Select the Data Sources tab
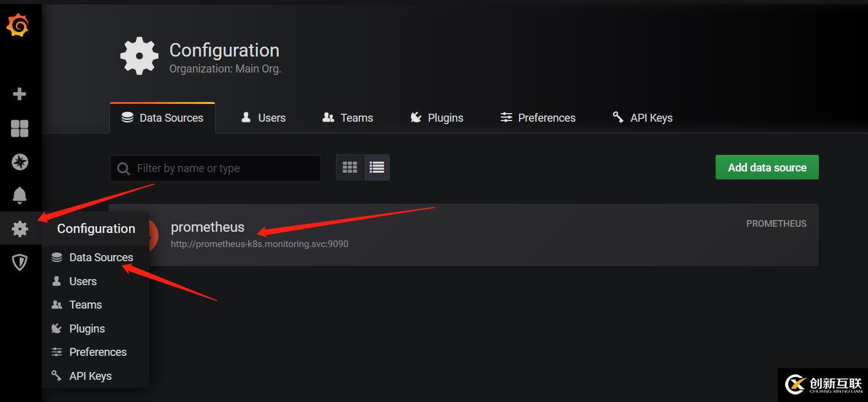This screenshot has width=868, height=402. coord(163,118)
